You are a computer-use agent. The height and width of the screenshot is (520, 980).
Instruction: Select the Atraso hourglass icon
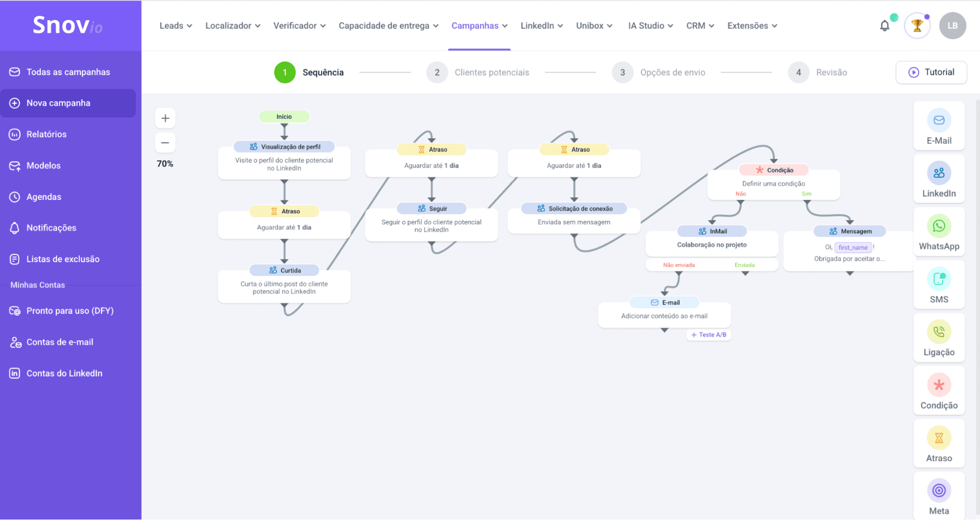(x=938, y=438)
